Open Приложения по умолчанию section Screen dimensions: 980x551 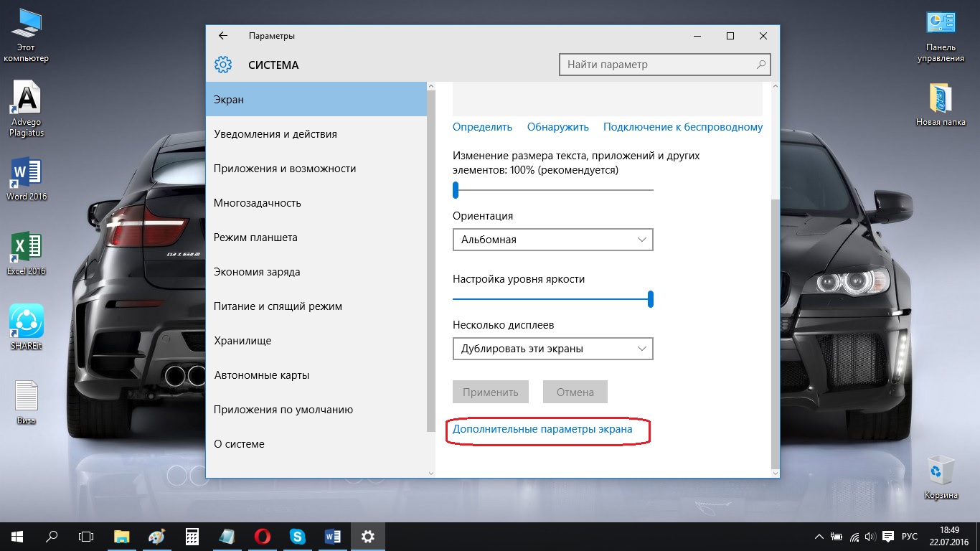click(316, 410)
